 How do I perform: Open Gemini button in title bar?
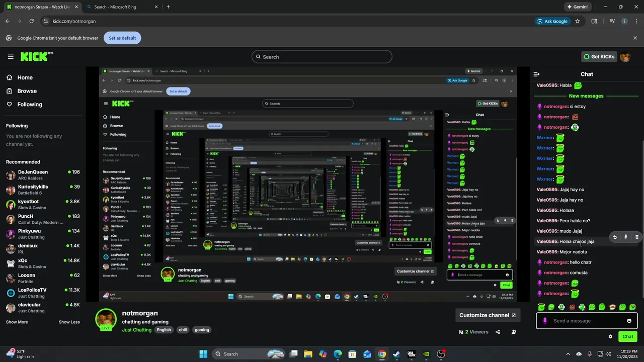pyautogui.click(x=577, y=7)
